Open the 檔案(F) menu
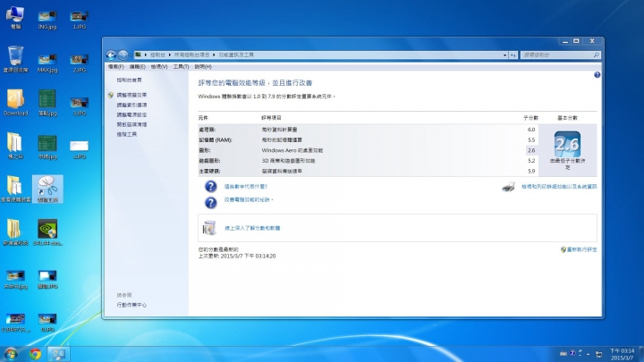Viewport: 644px width, 362px height. (x=115, y=66)
